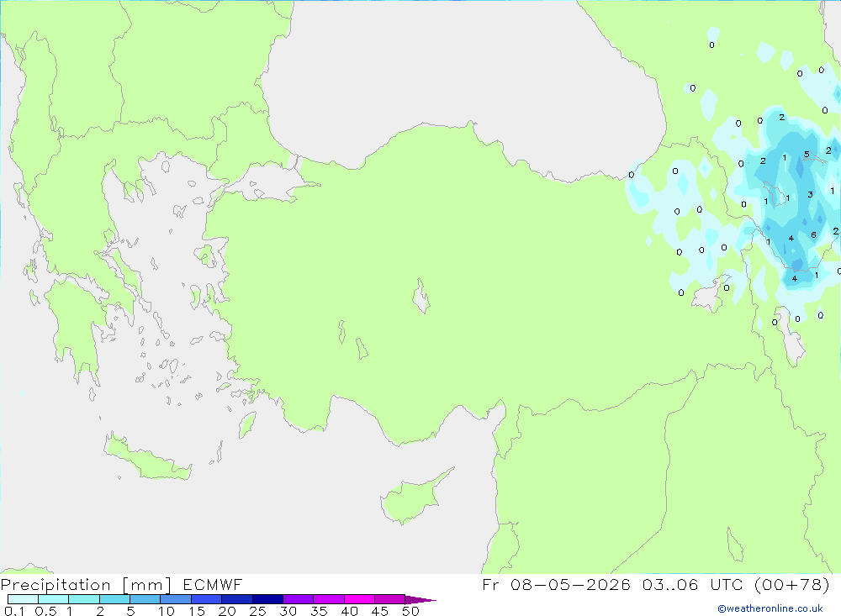Open the weatheronline.co.uk copyright link
This screenshot has height=616, width=841.
[770, 608]
